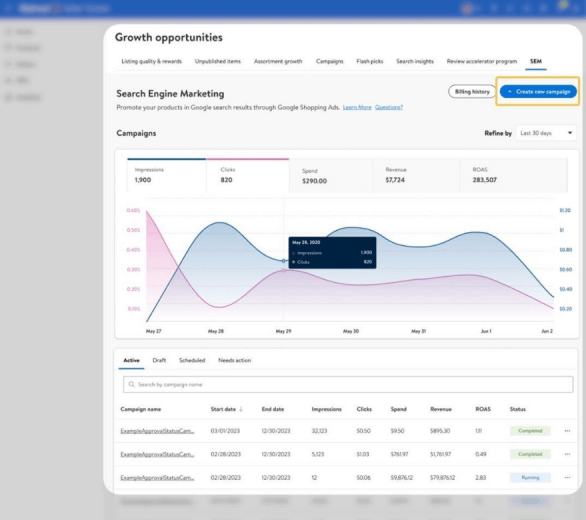Click the May 29 point on the Impressions line
Image resolution: width=586 pixels, height=520 pixels.
coord(284,261)
